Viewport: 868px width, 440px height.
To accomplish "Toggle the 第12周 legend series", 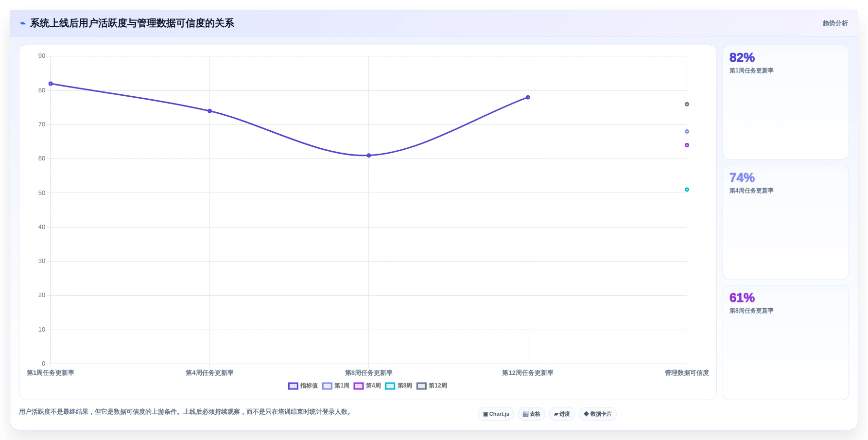I will (432, 386).
